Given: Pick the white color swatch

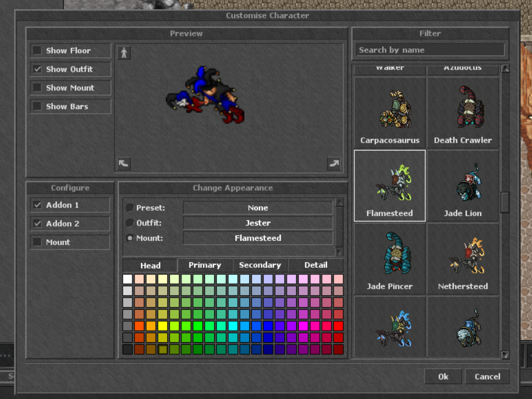Looking at the screenshot, I should (127, 279).
